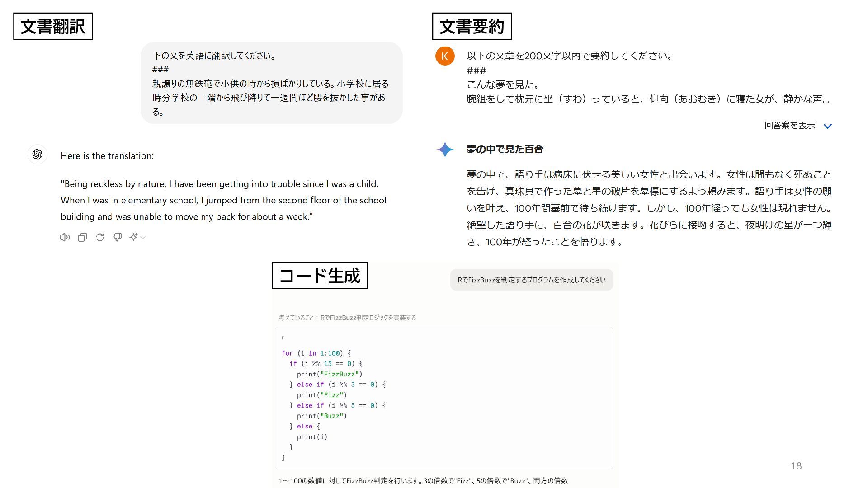Click the slide page number 18
The image size is (868, 488).
click(796, 466)
